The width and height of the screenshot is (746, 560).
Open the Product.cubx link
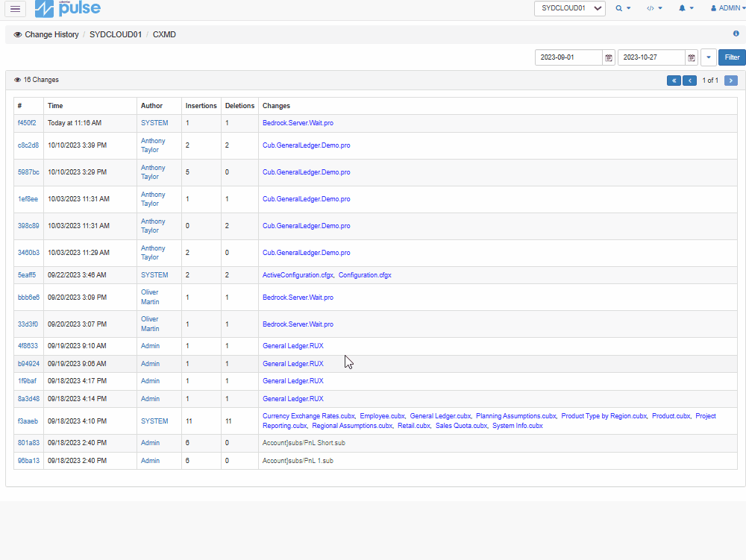coord(671,416)
